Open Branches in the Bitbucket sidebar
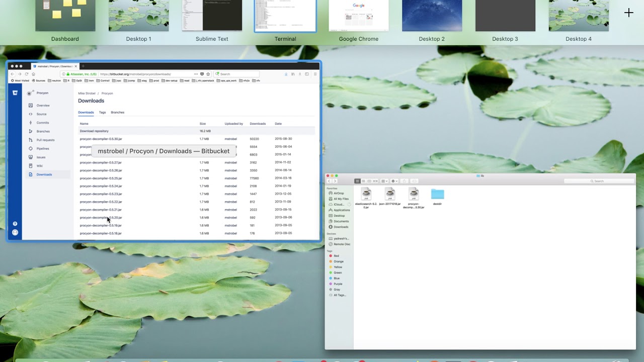Viewport: 644px width, 362px height. coord(43,131)
